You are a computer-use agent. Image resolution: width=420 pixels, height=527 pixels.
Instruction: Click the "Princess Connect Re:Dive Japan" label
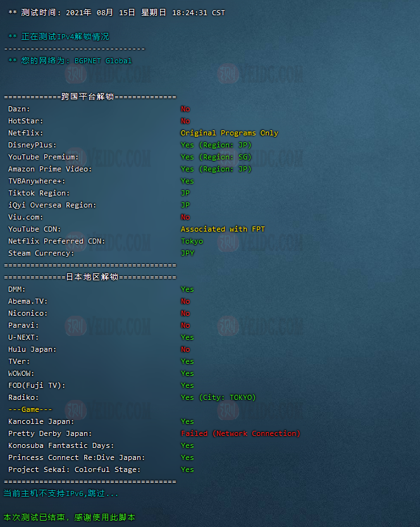click(x=77, y=457)
